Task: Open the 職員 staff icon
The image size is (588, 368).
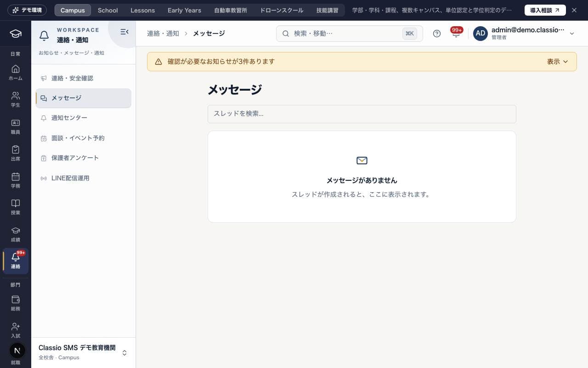Action: (16, 126)
